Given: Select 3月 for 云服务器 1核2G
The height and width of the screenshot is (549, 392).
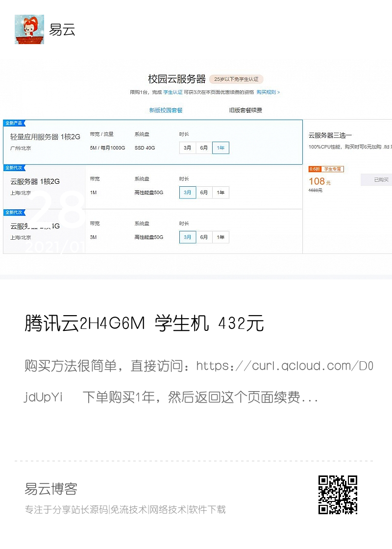Looking at the screenshot, I should [x=188, y=193].
